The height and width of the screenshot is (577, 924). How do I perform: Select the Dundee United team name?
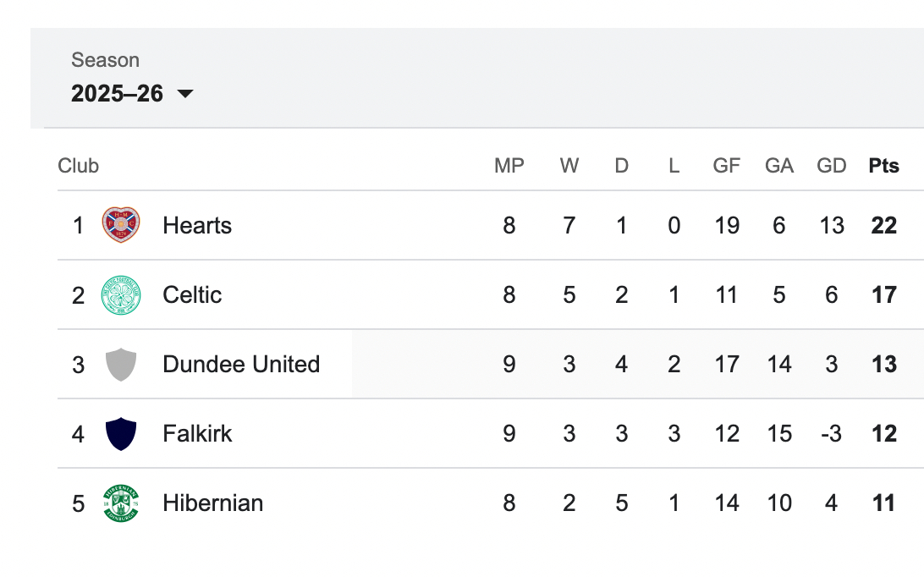[x=241, y=365]
